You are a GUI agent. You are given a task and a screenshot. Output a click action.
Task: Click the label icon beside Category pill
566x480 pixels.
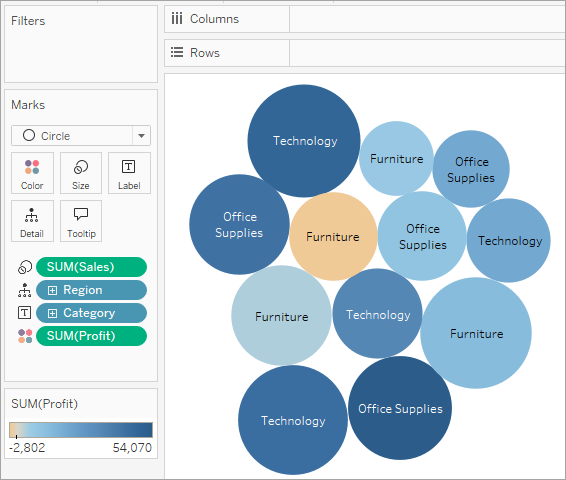pyautogui.click(x=25, y=313)
